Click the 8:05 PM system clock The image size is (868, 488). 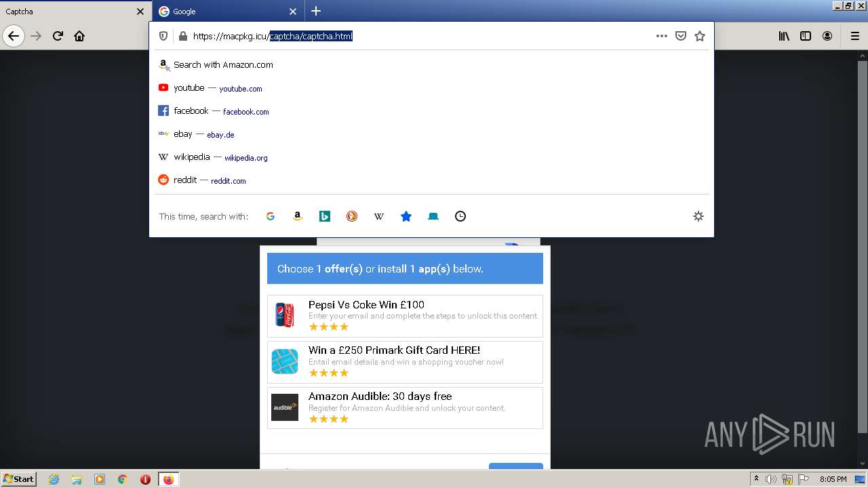tap(833, 479)
